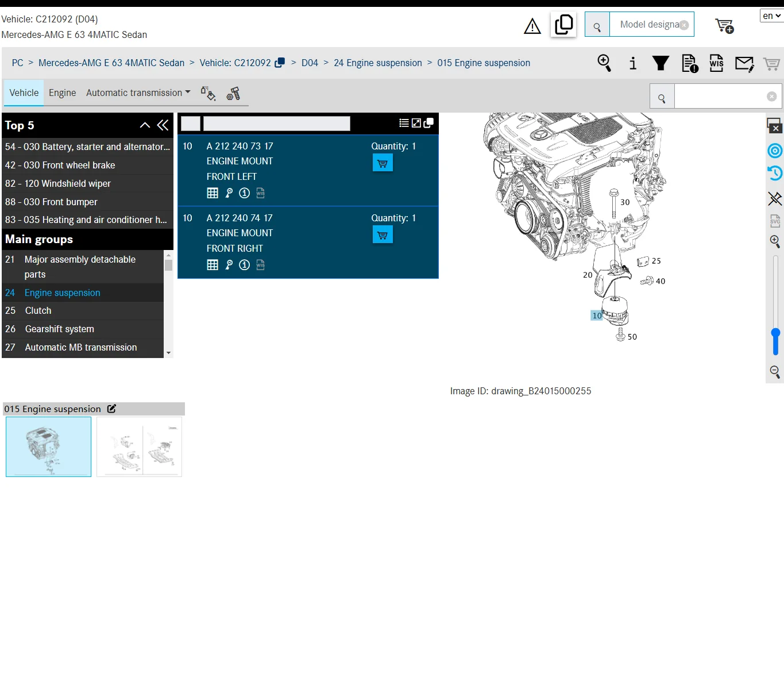Click Vehicle: C212092 breadcrumb link
Image resolution: width=784 pixels, height=700 pixels.
click(x=235, y=63)
